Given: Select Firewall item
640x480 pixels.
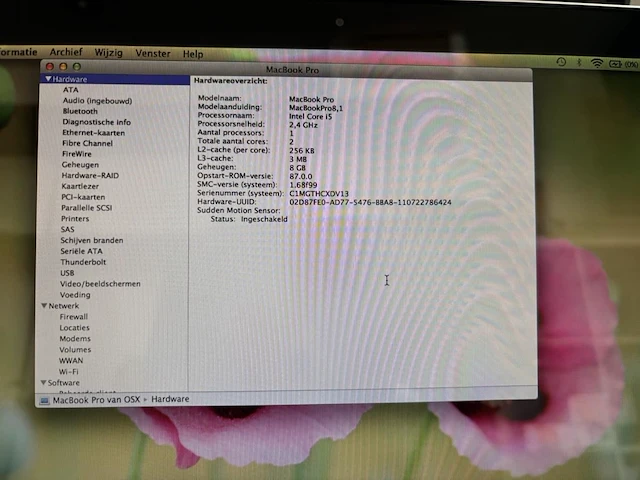Looking at the screenshot, I should pyautogui.click(x=73, y=317).
